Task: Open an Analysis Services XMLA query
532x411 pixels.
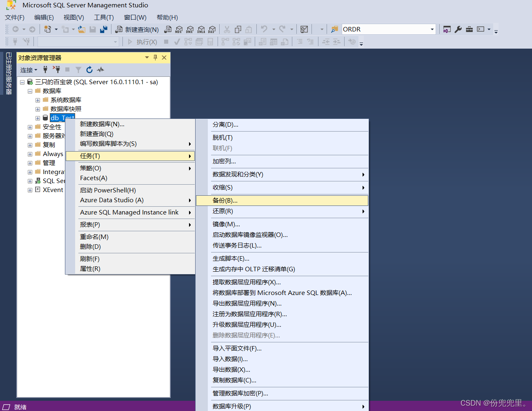Action: coord(201,29)
